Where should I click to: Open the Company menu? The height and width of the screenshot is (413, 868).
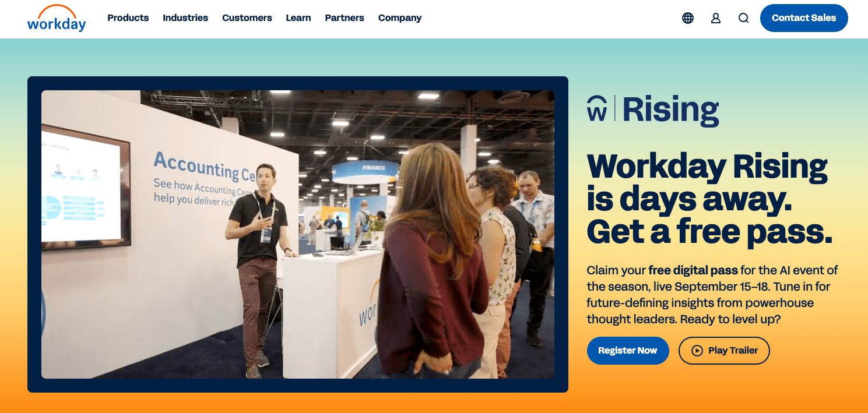pos(400,18)
